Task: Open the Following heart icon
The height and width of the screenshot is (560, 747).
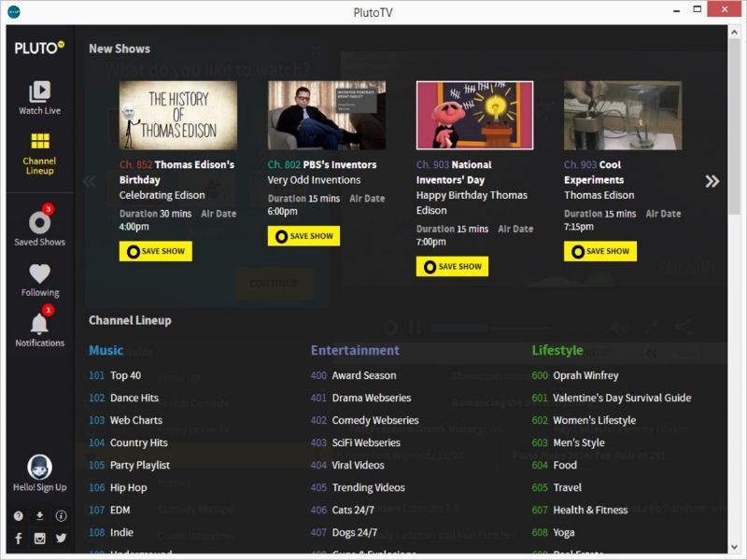Action: 39,274
